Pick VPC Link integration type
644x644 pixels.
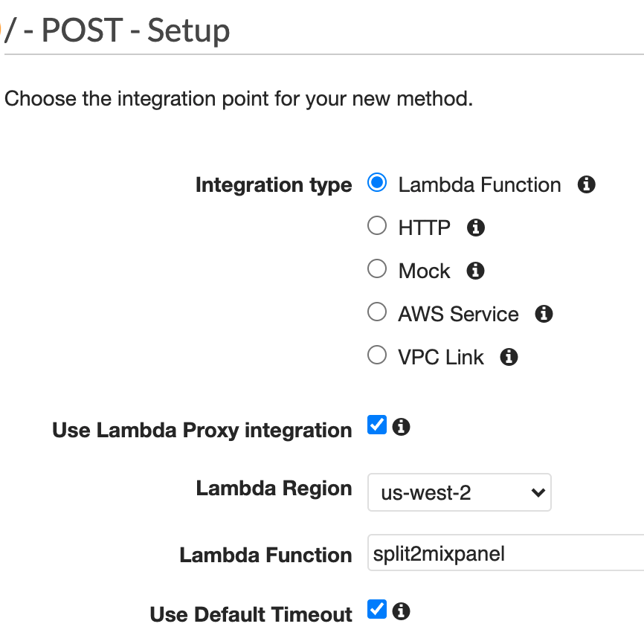click(x=377, y=355)
